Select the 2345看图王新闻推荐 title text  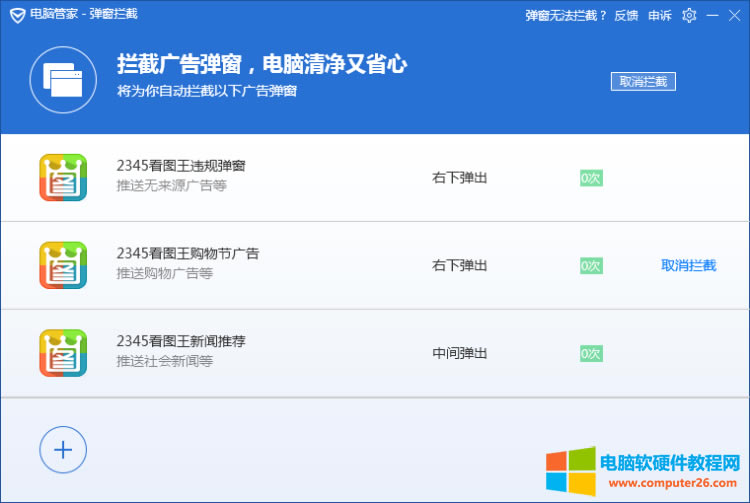pyautogui.click(x=181, y=341)
